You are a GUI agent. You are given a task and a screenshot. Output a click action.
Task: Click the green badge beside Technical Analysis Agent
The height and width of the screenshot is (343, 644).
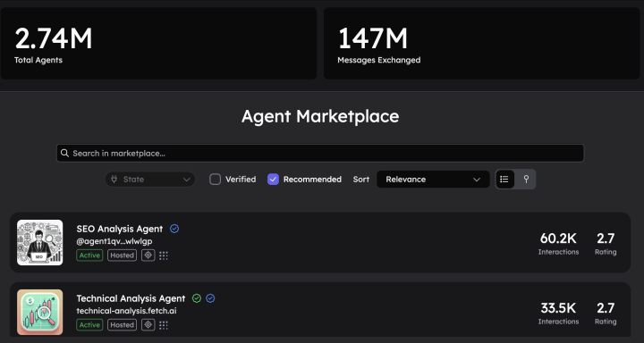(197, 298)
